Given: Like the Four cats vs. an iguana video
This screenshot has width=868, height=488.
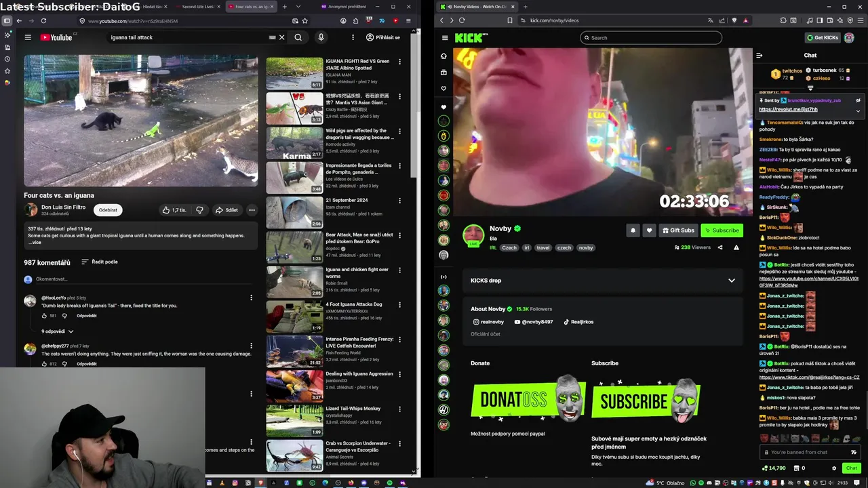Looking at the screenshot, I should pos(174,210).
